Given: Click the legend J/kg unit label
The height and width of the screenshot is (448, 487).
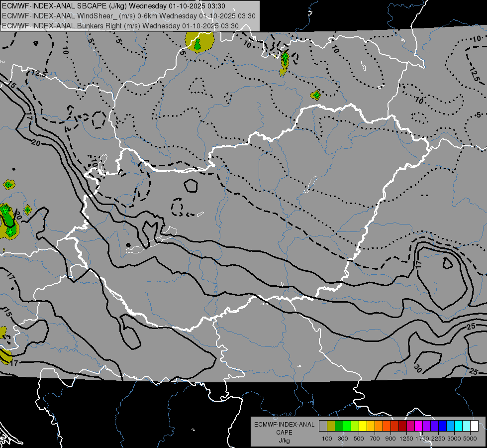Looking at the screenshot, I should click(x=284, y=441).
